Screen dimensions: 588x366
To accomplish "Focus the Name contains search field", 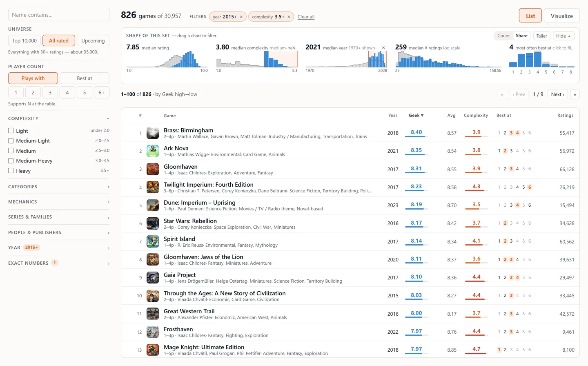I will pyautogui.click(x=59, y=15).
